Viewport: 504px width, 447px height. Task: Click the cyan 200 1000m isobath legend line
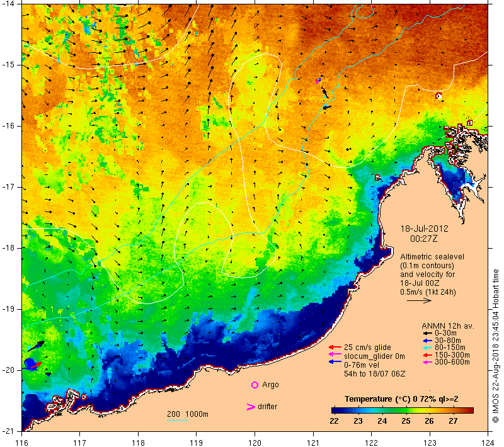[178, 420]
